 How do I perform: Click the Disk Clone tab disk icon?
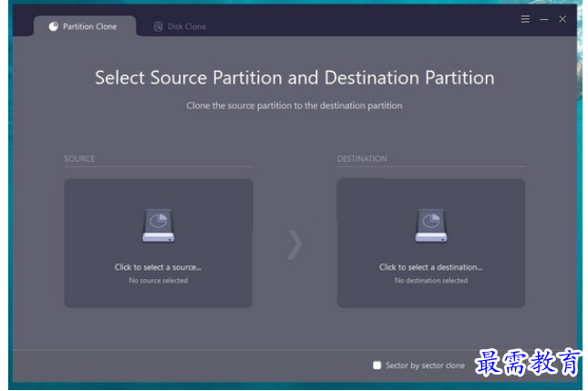click(x=159, y=26)
